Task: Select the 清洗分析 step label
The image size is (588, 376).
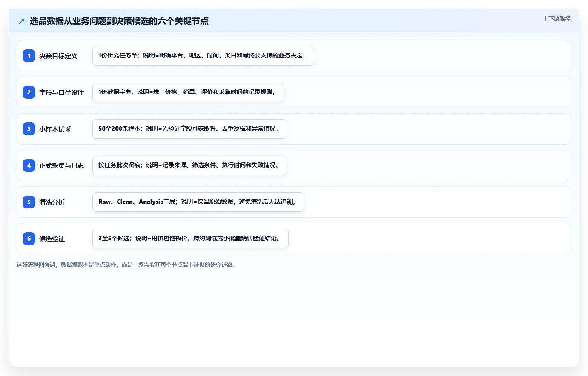Action: (52, 202)
